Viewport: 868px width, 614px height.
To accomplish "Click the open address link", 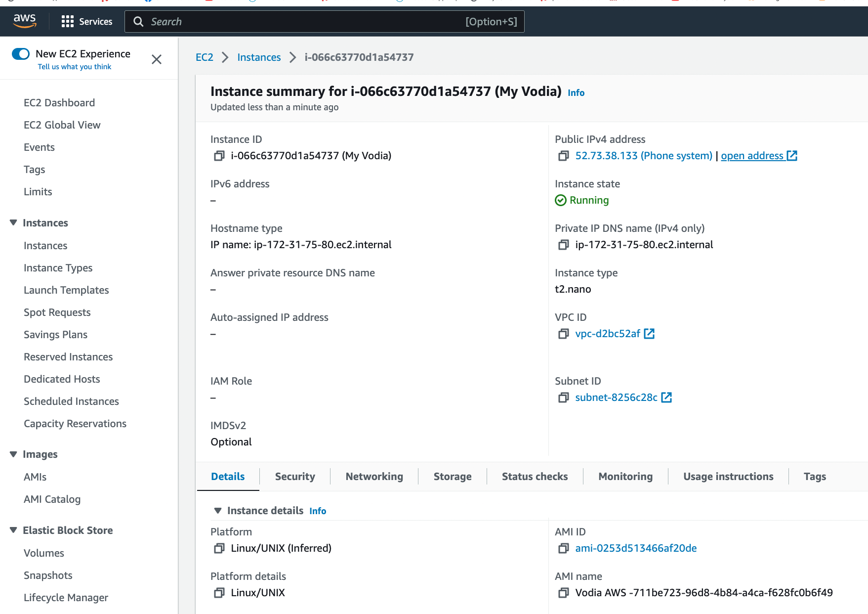I will click(x=752, y=156).
